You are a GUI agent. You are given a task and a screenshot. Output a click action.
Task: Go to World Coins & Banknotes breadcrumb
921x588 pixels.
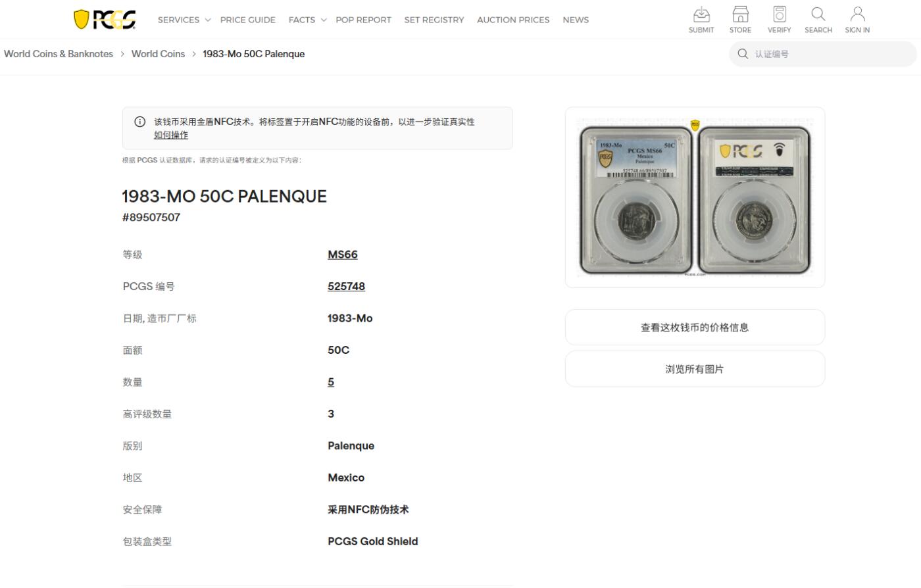(59, 54)
